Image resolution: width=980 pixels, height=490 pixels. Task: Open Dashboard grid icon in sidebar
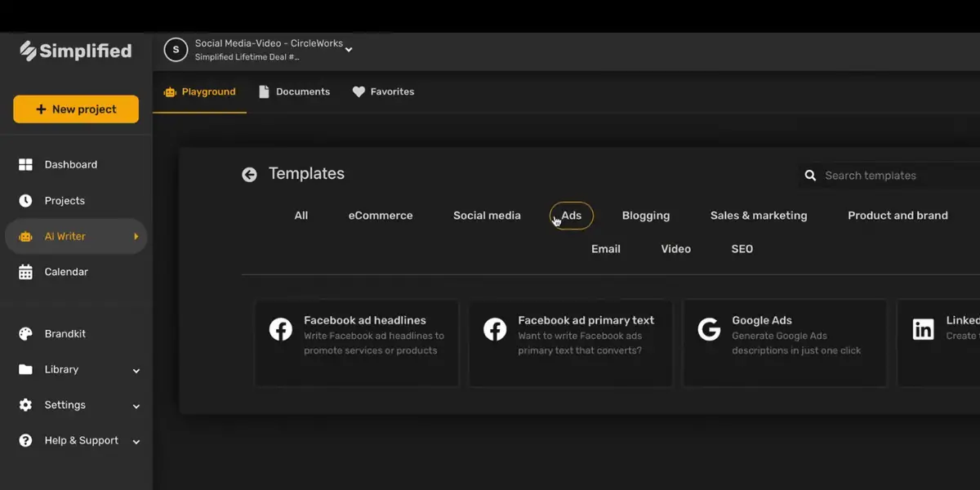pyautogui.click(x=25, y=165)
